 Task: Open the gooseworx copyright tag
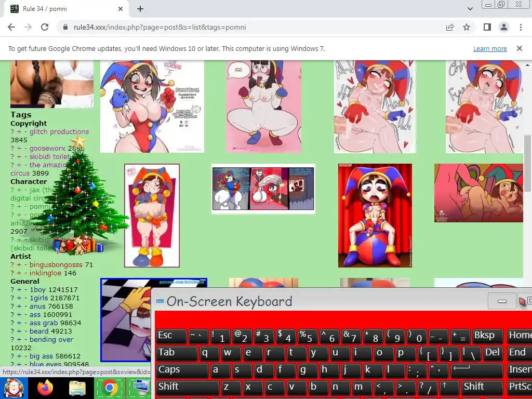[x=47, y=148]
